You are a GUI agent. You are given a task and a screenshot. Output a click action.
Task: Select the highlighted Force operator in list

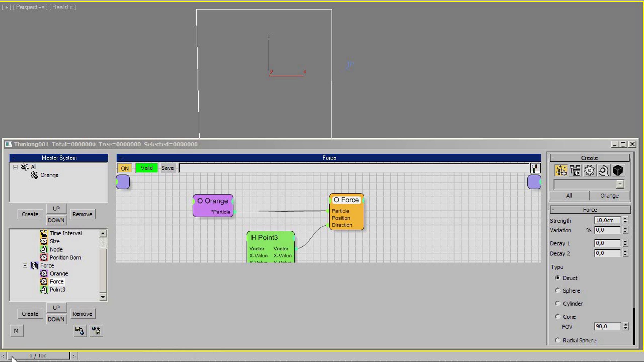tap(57, 282)
